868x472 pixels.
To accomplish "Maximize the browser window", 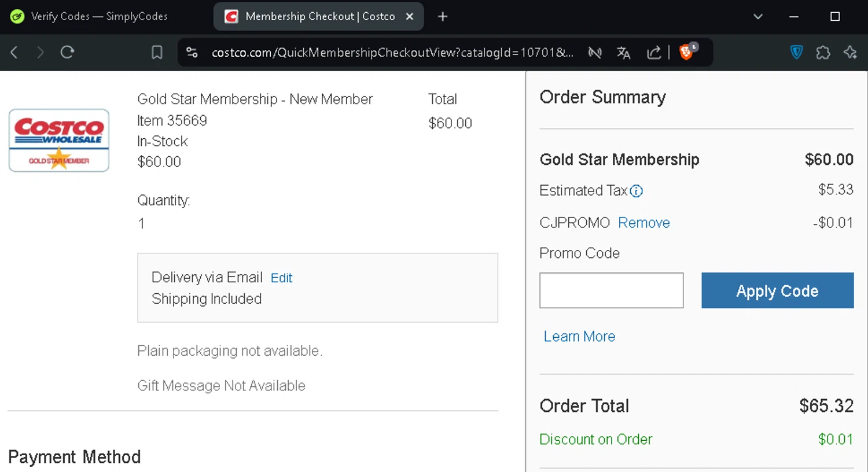I will click(835, 17).
